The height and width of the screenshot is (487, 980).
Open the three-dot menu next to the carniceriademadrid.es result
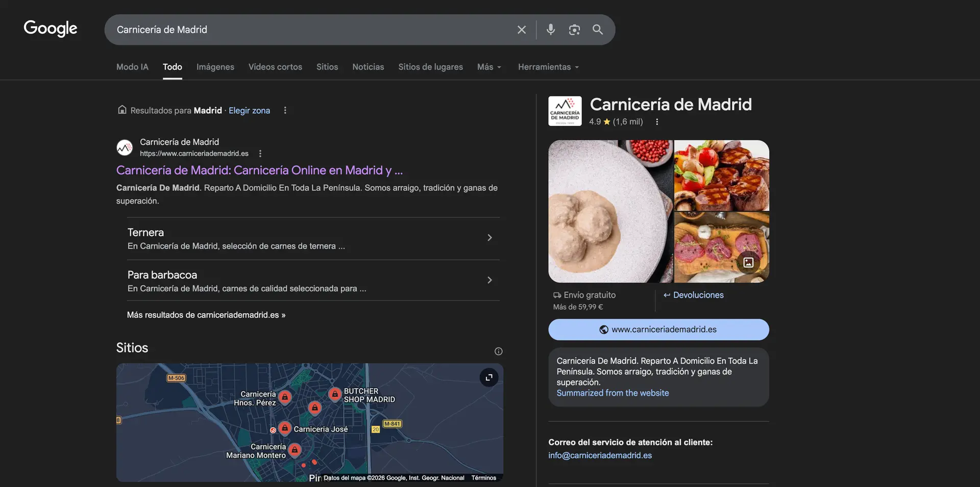coord(260,153)
